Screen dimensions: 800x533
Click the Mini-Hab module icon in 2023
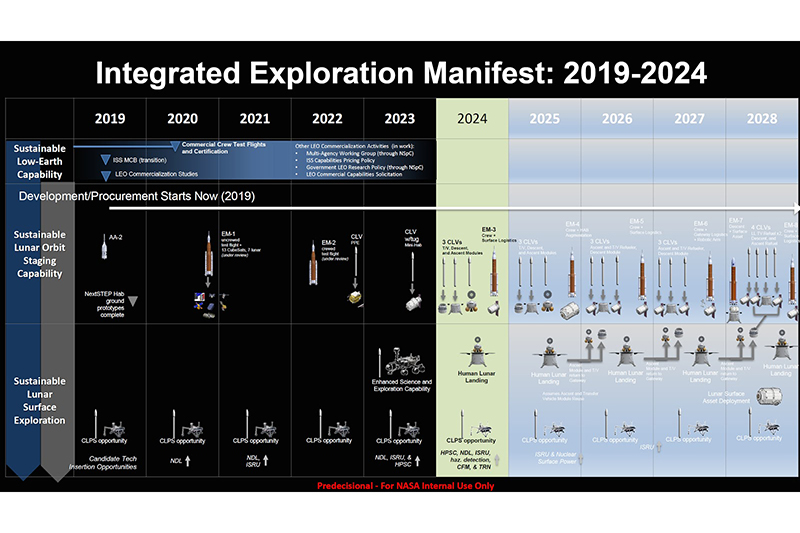[410, 301]
